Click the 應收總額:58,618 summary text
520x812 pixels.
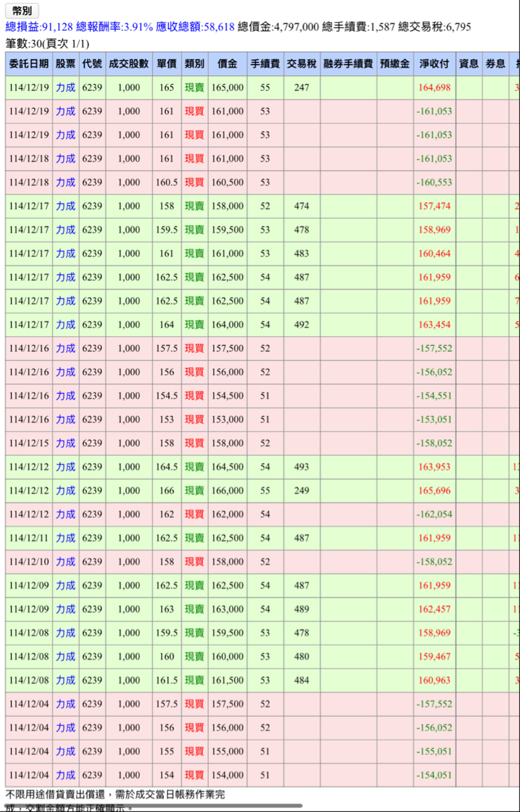pyautogui.click(x=195, y=27)
